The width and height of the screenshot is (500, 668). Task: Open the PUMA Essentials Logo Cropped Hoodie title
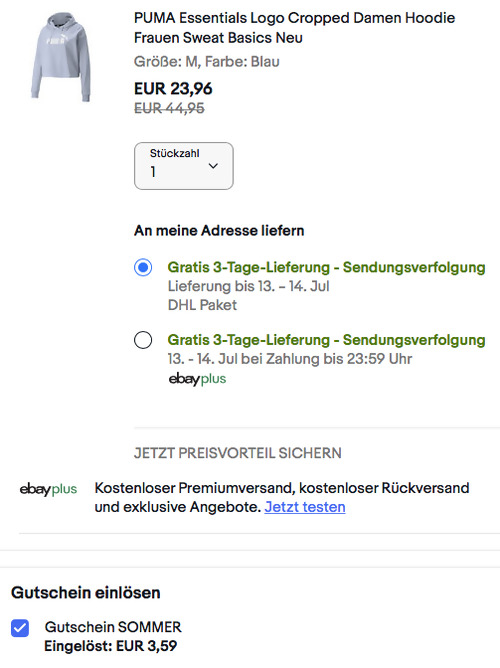point(294,28)
